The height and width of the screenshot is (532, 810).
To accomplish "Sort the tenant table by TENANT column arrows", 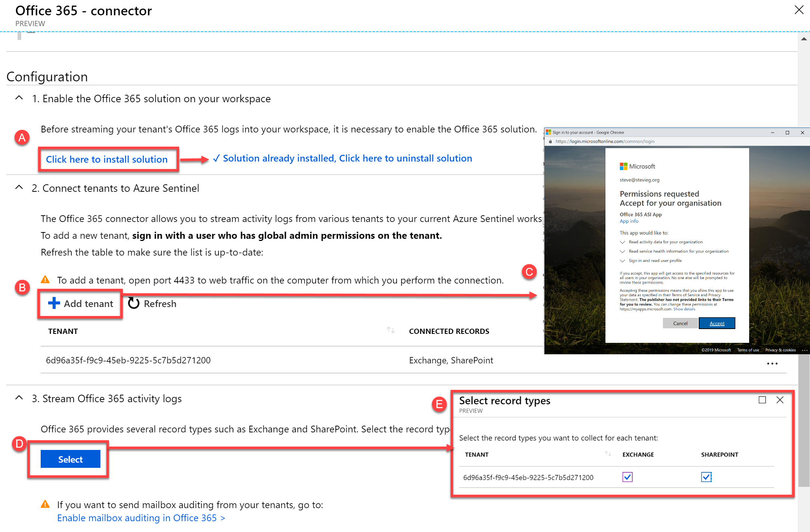I will pyautogui.click(x=390, y=330).
